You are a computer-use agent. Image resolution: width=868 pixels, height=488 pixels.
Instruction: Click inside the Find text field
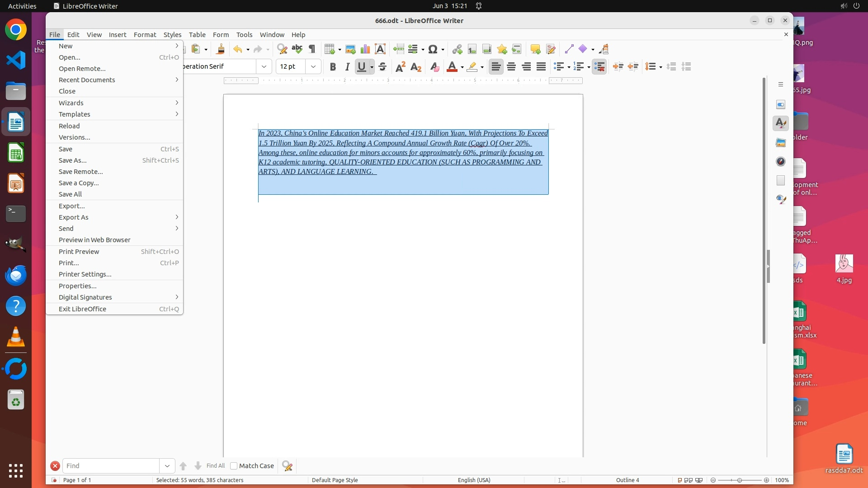pyautogui.click(x=111, y=466)
